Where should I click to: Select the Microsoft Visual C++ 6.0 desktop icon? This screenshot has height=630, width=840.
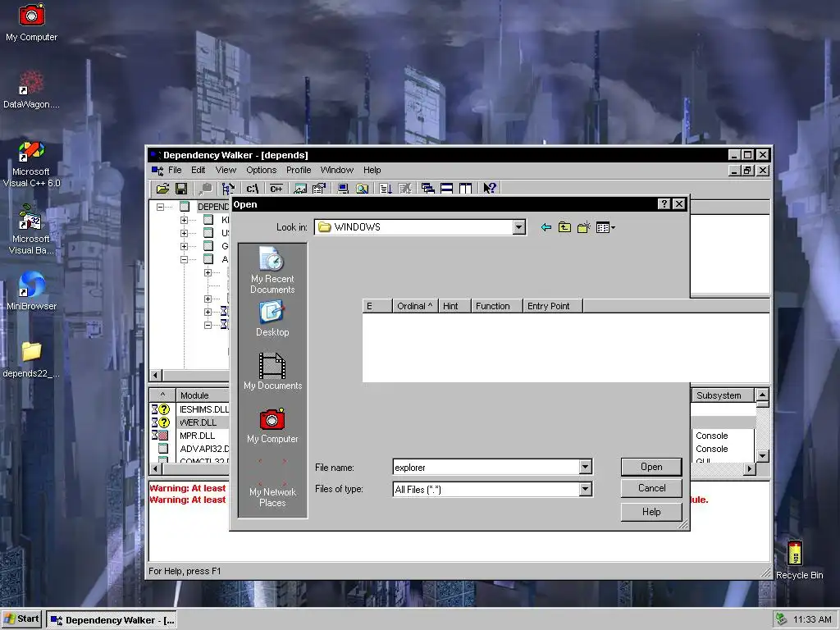[x=31, y=164]
